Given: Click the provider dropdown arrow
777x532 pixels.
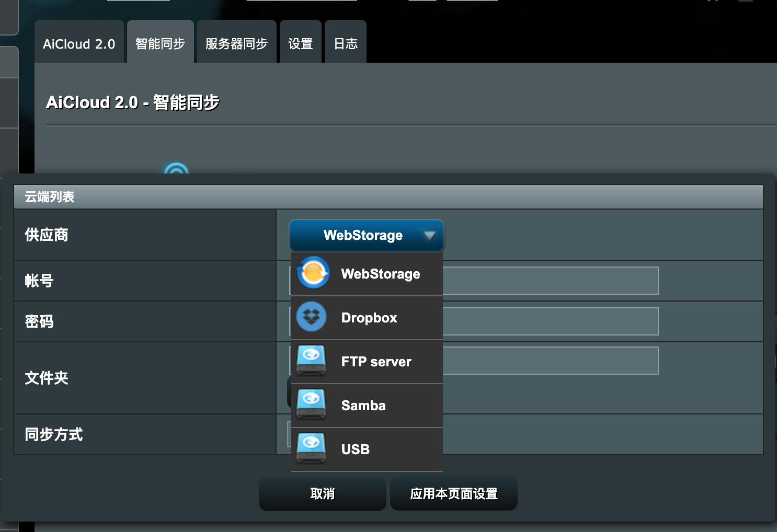Looking at the screenshot, I should pos(430,236).
